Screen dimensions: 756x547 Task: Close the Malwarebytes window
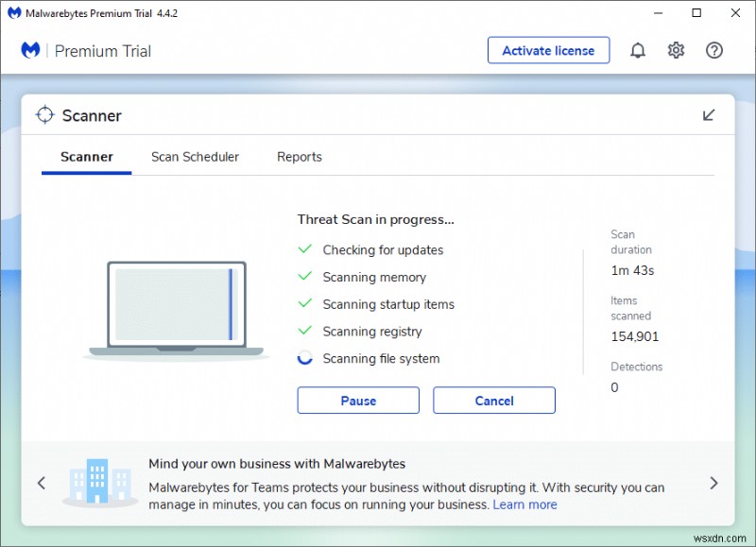coord(735,13)
